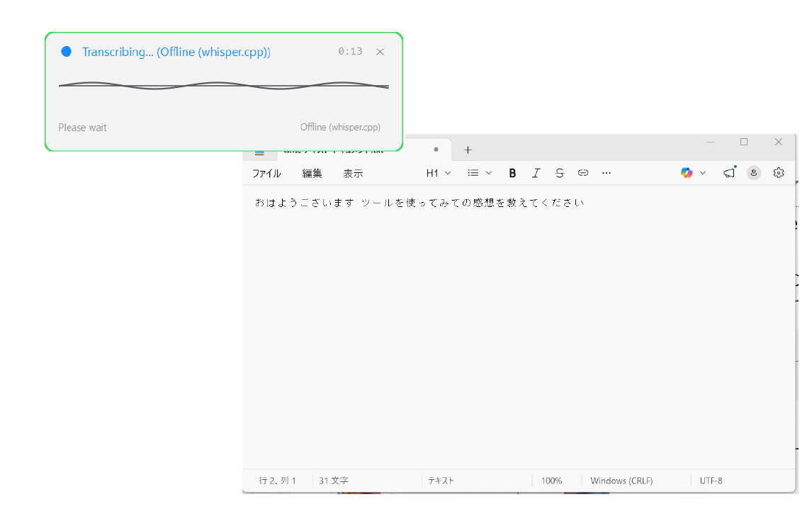Screen dimensions: 812x526
Task: Select the bulleted list icon
Action: (x=473, y=173)
